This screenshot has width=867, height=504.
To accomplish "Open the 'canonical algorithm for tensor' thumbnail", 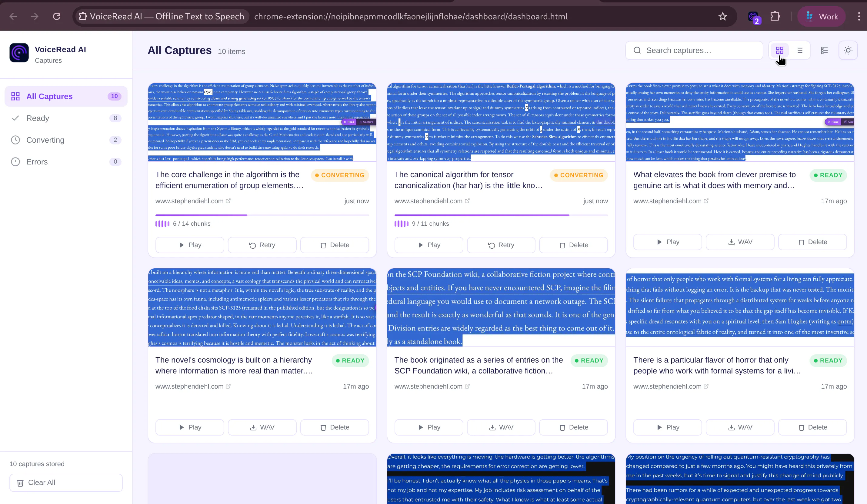I will [501, 122].
